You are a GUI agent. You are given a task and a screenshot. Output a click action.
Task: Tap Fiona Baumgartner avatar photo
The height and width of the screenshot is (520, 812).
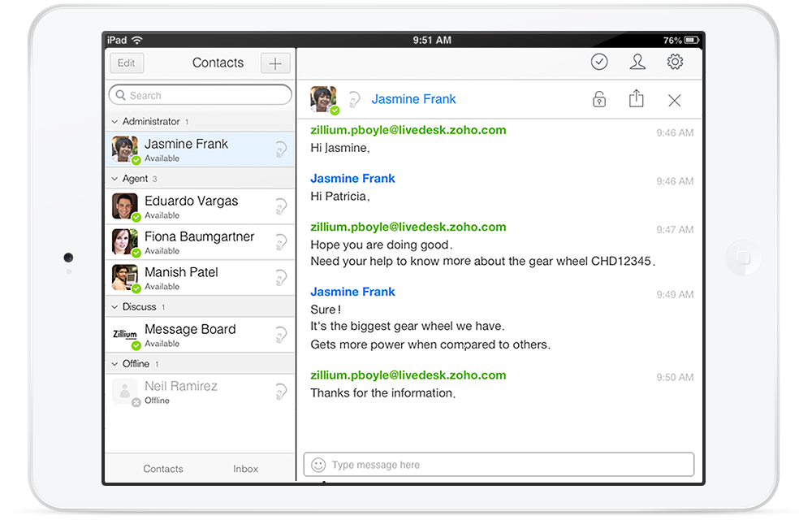click(125, 242)
